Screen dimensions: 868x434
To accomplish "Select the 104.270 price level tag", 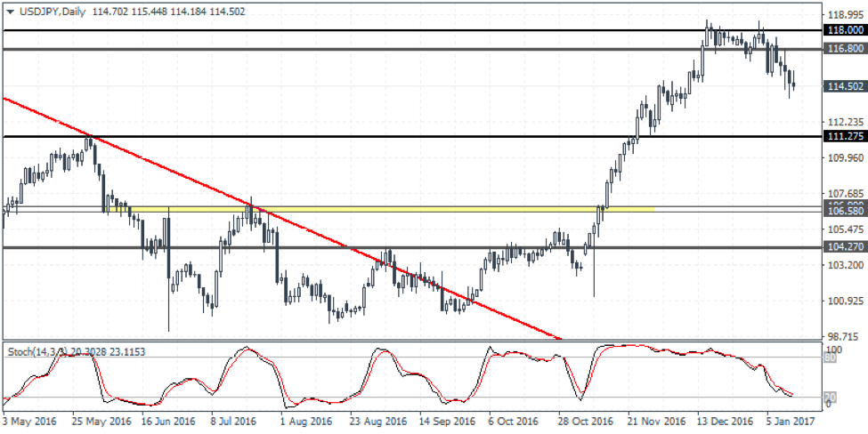I will click(x=842, y=247).
